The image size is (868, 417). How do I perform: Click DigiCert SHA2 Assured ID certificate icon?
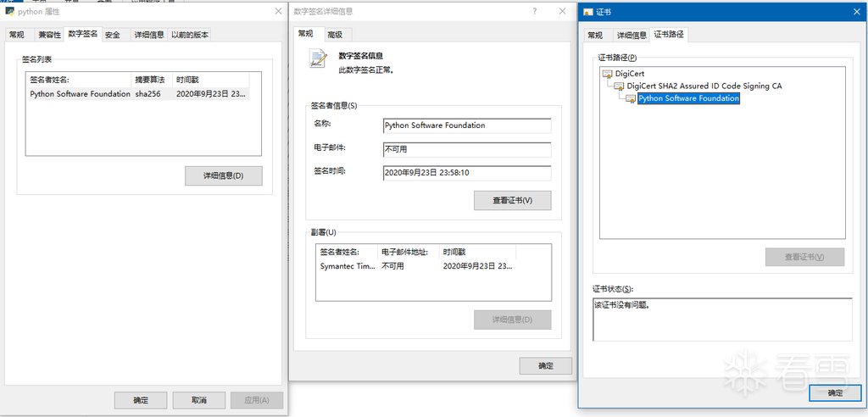(x=619, y=86)
